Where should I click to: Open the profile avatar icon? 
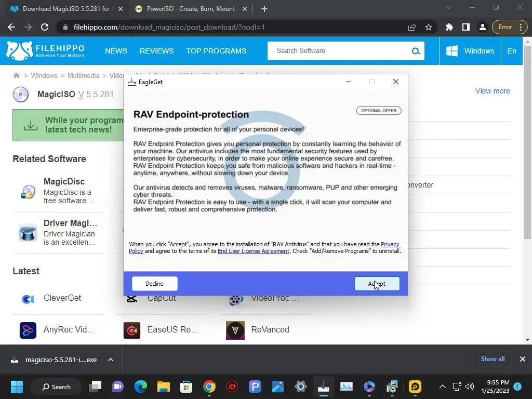tap(482, 27)
